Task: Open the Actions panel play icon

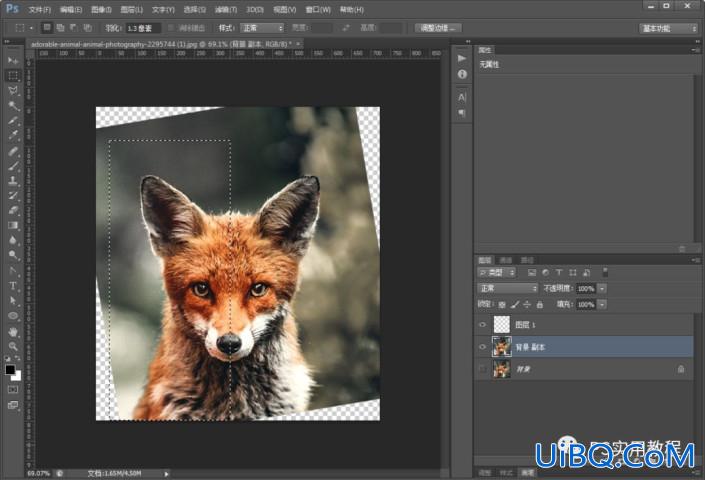Action: coord(462,58)
